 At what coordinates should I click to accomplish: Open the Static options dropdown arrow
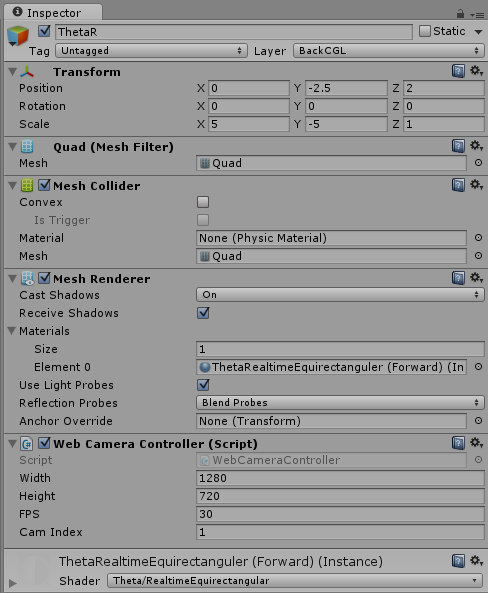point(478,32)
